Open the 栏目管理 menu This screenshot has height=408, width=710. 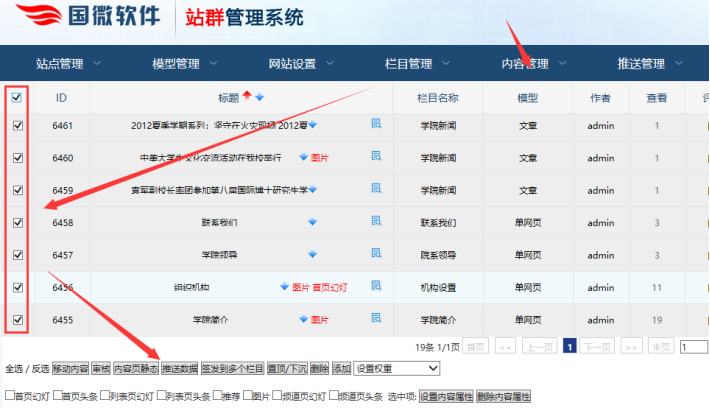416,64
